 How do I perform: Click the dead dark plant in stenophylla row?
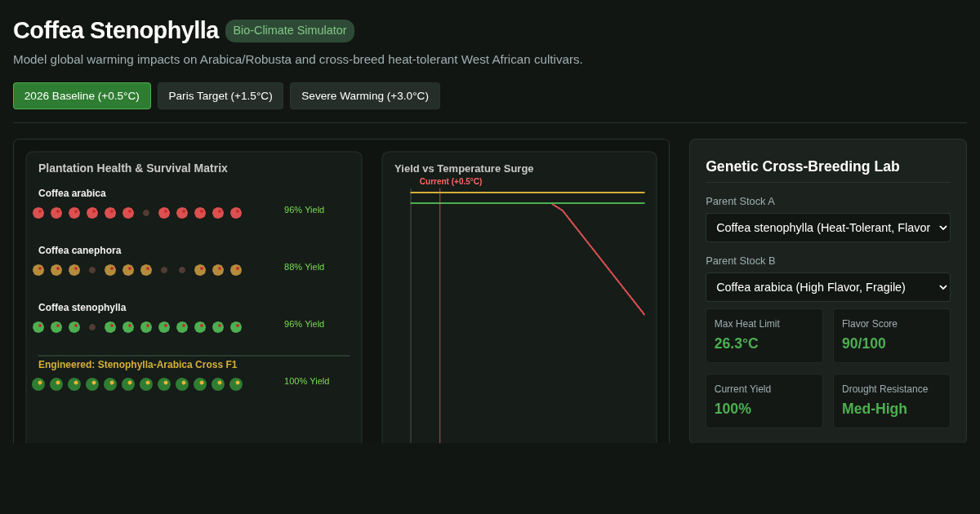click(x=92, y=327)
